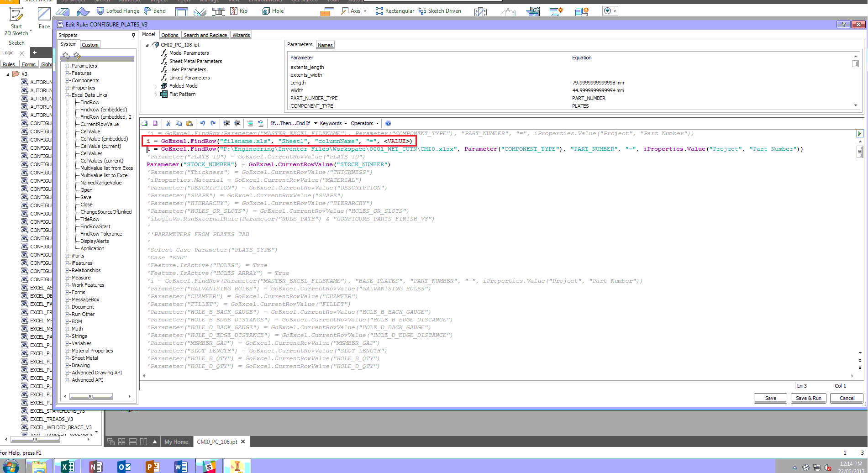Switch to the Names tab
The width and height of the screenshot is (868, 473).
tap(325, 45)
